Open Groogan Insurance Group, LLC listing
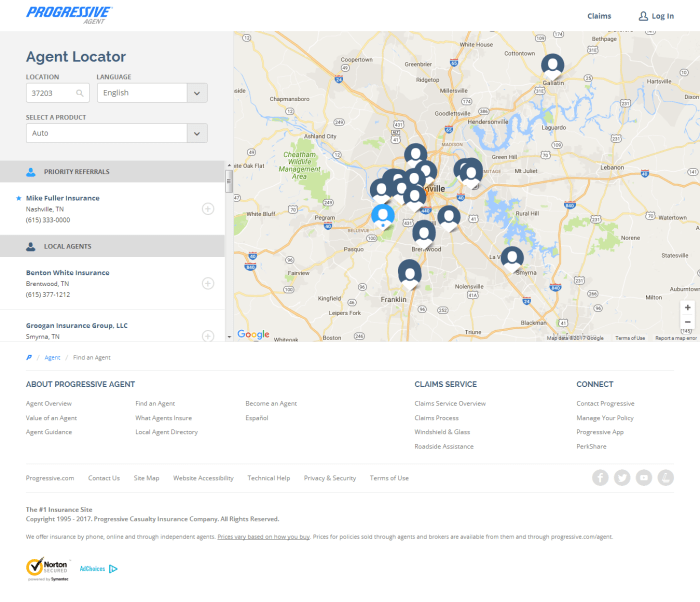Screen dimensions: 700x602 pos(76,325)
